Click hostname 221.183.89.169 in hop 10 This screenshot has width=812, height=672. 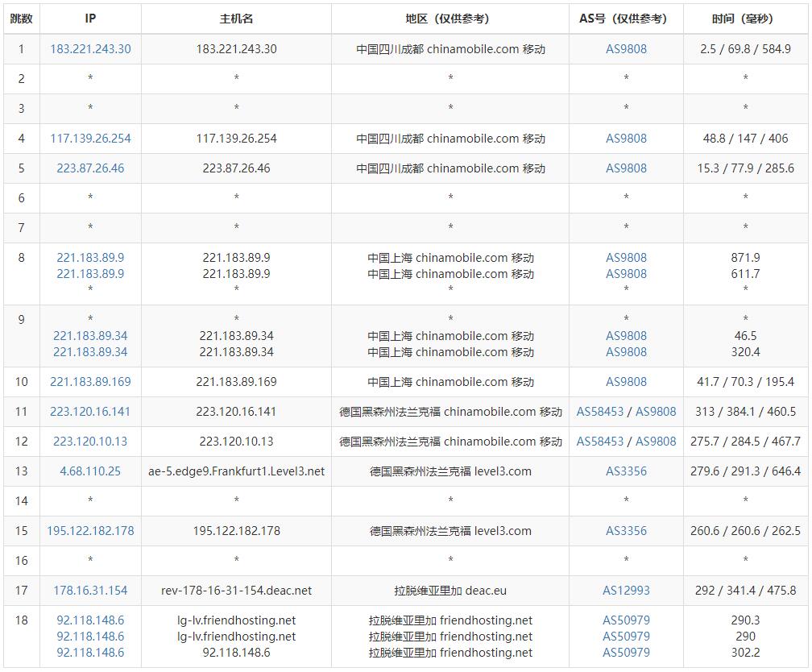coord(236,382)
